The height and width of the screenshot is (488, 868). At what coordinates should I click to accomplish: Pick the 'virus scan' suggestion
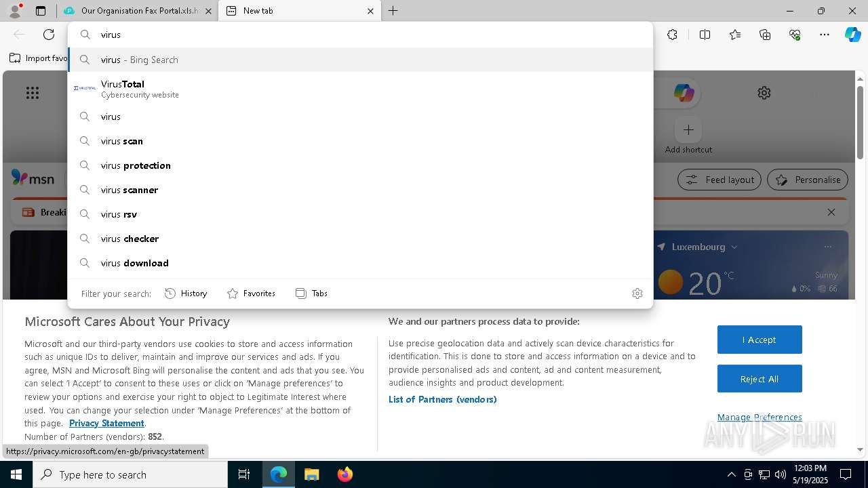coord(360,141)
